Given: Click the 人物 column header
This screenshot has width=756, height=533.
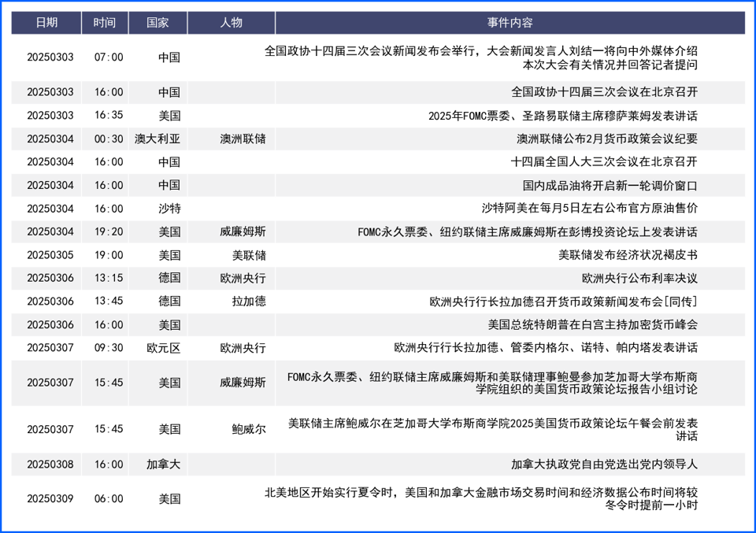Looking at the screenshot, I should point(231,23).
